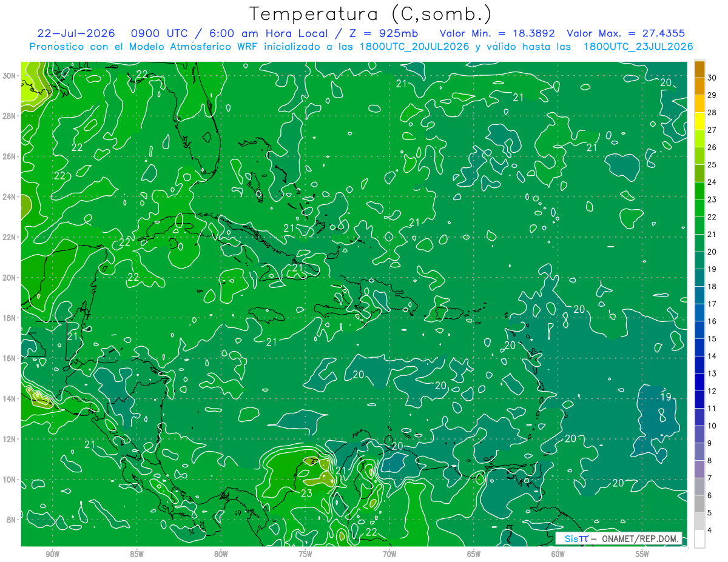Click the 28N latitude axis label
Image resolution: width=728 pixels, height=562 pixels.
tap(10, 116)
